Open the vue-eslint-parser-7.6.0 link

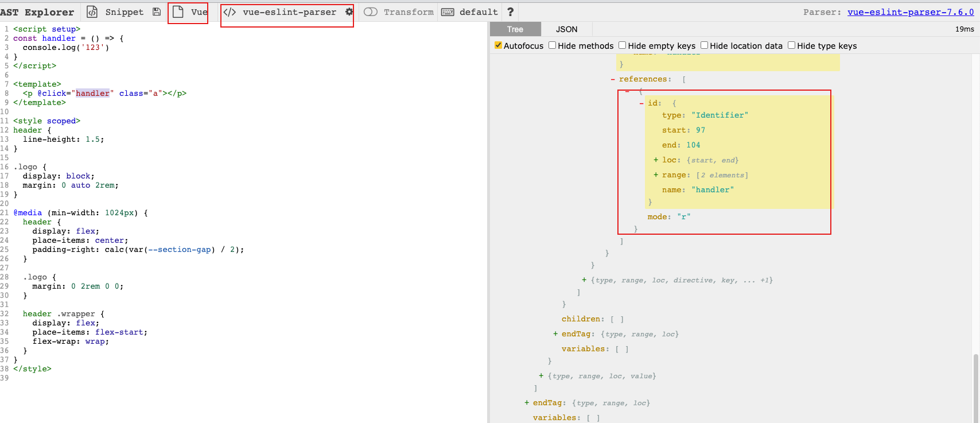[x=910, y=12]
